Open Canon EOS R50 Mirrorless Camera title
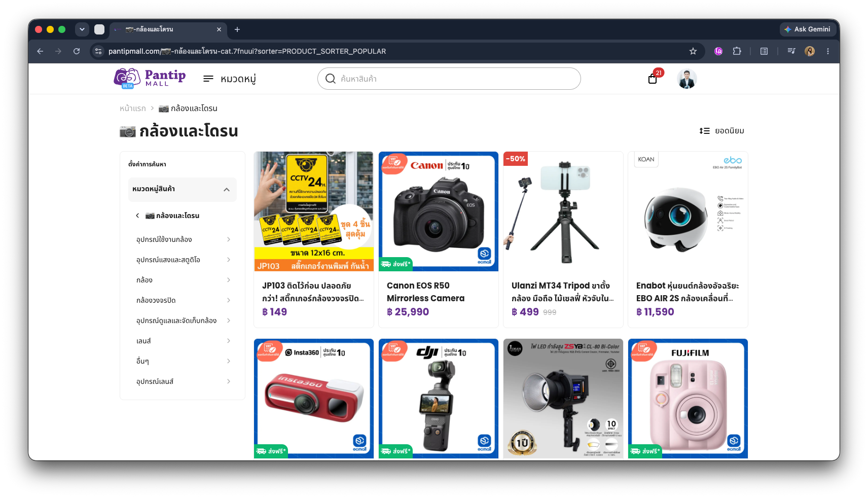 (x=426, y=292)
